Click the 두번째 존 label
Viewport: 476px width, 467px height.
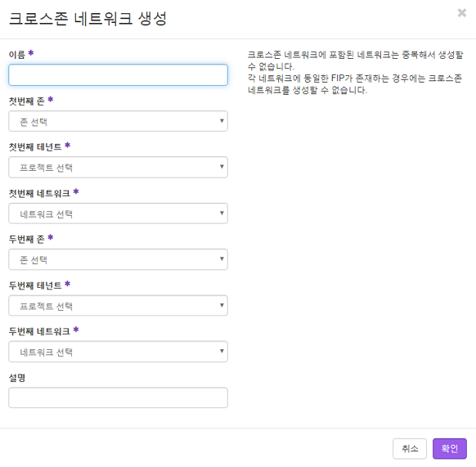[x=26, y=239]
